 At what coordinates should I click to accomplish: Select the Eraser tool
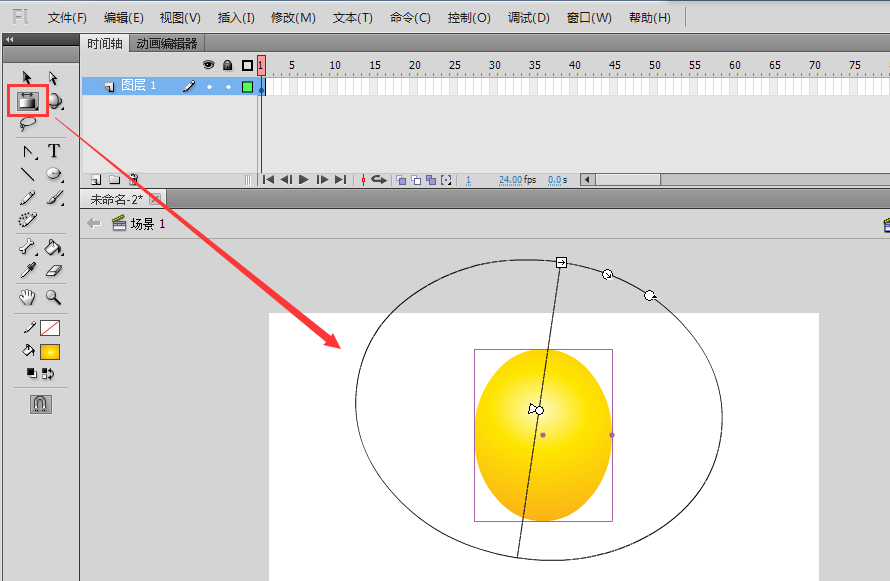(x=54, y=271)
